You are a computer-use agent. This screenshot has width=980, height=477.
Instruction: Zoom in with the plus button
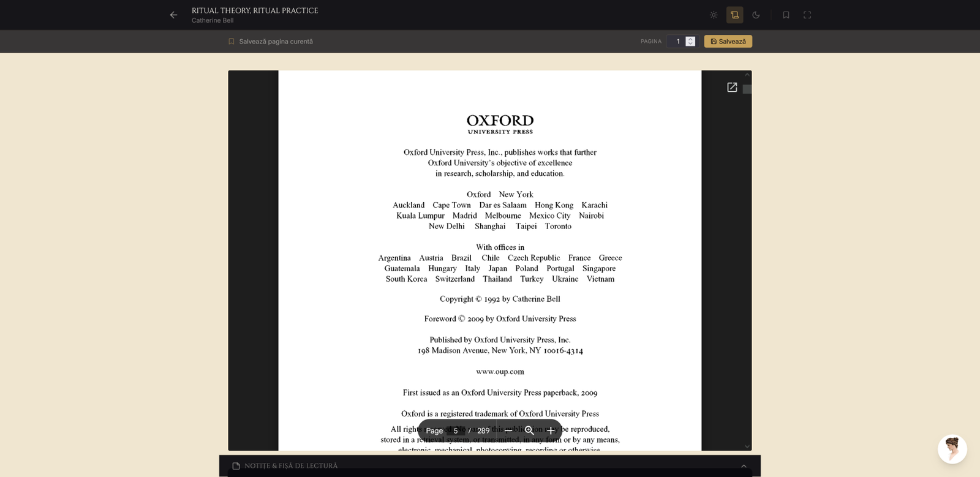pyautogui.click(x=551, y=430)
